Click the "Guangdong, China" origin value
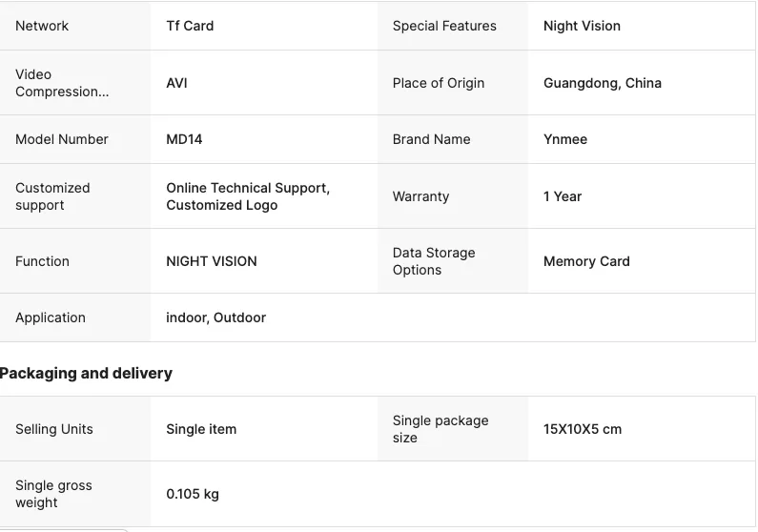This screenshot has height=532, width=758. click(x=602, y=83)
